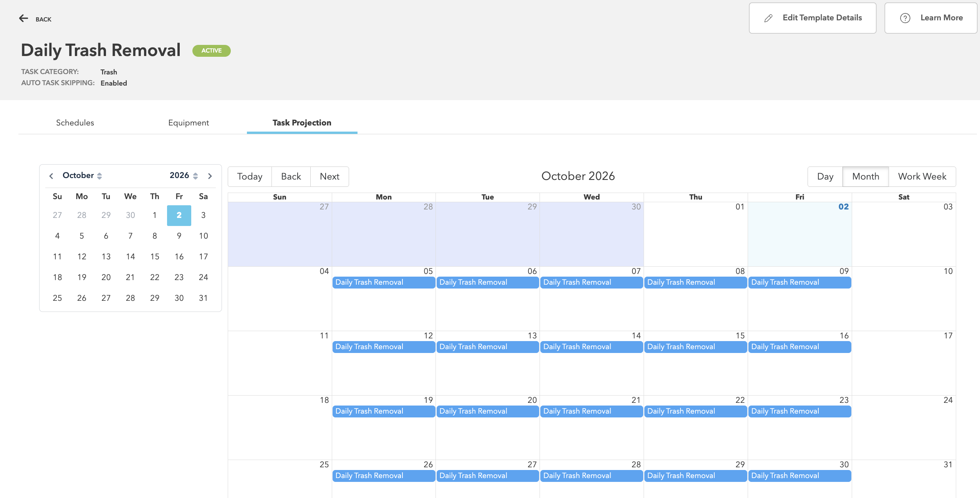Select October 2 in mini calendar

click(179, 215)
